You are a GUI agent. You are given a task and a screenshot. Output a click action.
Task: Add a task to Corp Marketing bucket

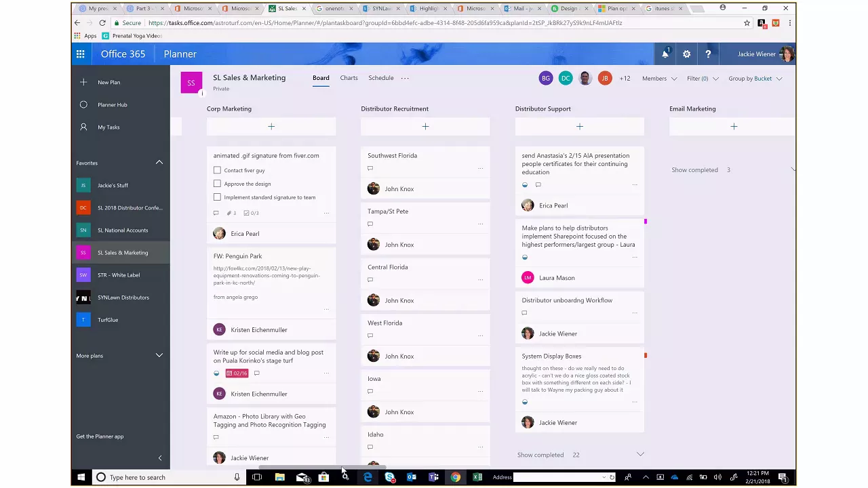point(271,127)
